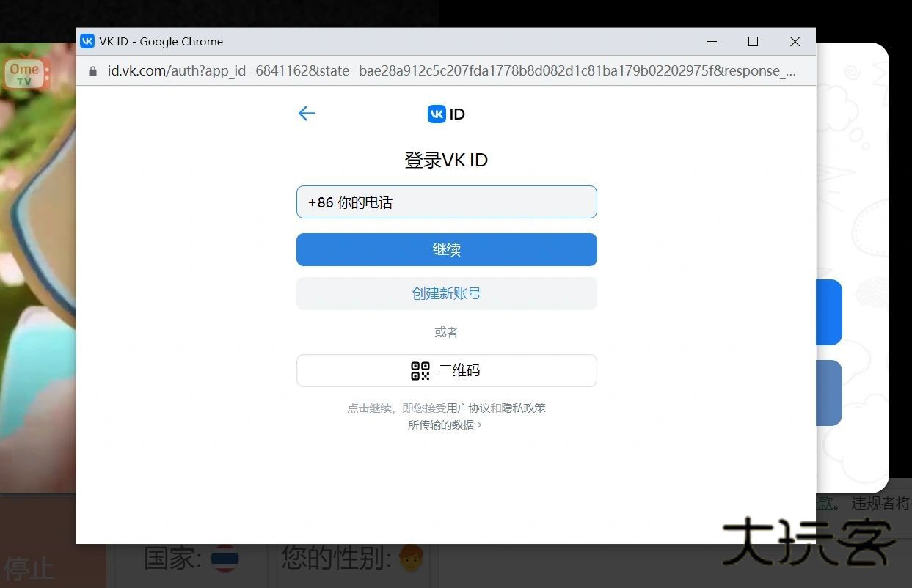Viewport: 912px width, 588px height.
Task: Minimize the VK ID Chrome window
Action: pos(712,42)
